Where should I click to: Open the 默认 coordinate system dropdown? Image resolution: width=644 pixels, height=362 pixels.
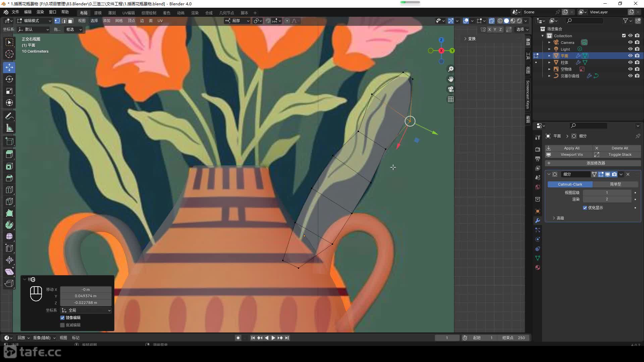click(x=34, y=29)
